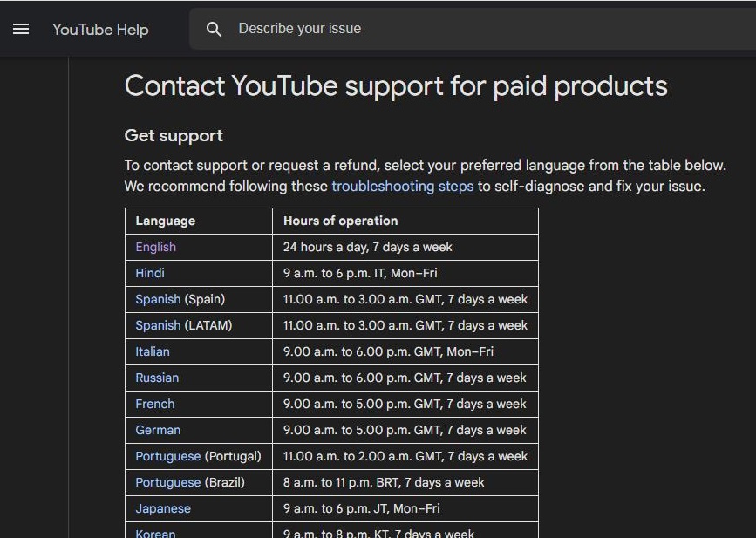The height and width of the screenshot is (538, 756).
Task: Click the 'Get support' section heading
Action: tap(174, 135)
